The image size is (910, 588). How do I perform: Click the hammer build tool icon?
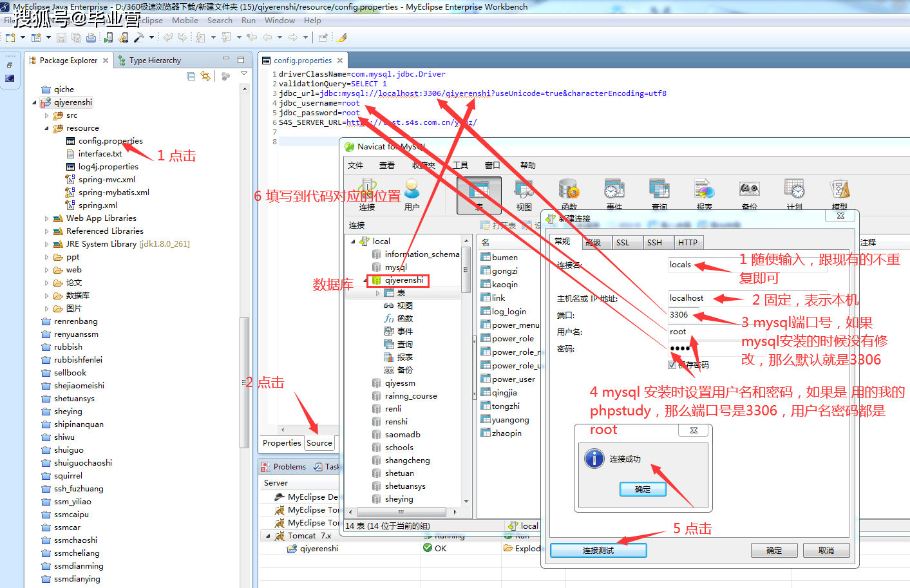tap(138, 37)
